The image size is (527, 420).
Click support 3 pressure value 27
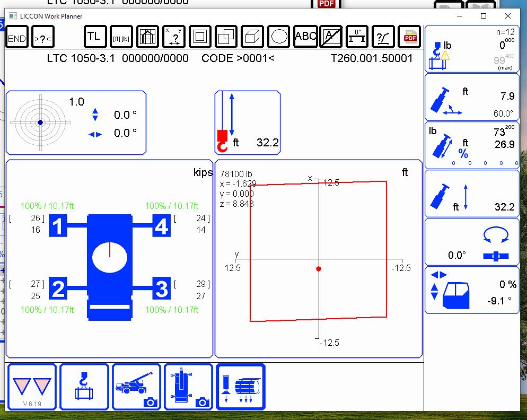[x=200, y=296]
